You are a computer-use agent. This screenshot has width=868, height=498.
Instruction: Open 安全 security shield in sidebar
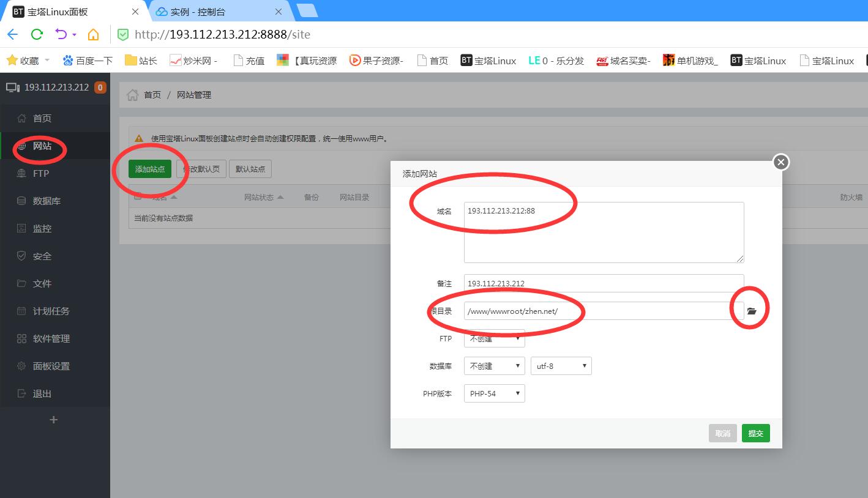point(22,256)
